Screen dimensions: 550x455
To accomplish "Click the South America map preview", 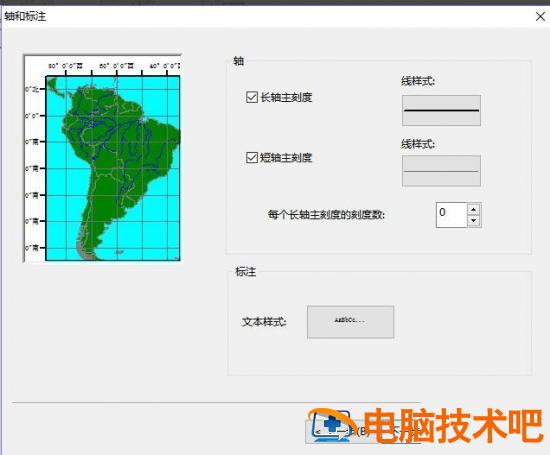I will coord(102,158).
